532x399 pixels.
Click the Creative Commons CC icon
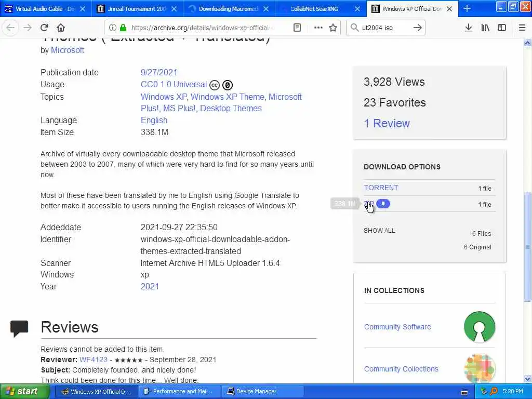[x=215, y=85]
